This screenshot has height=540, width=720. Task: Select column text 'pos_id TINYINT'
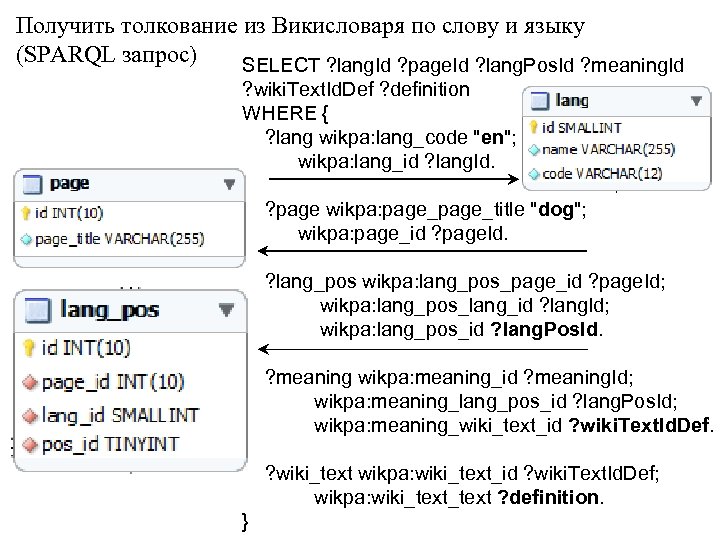(x=110, y=444)
